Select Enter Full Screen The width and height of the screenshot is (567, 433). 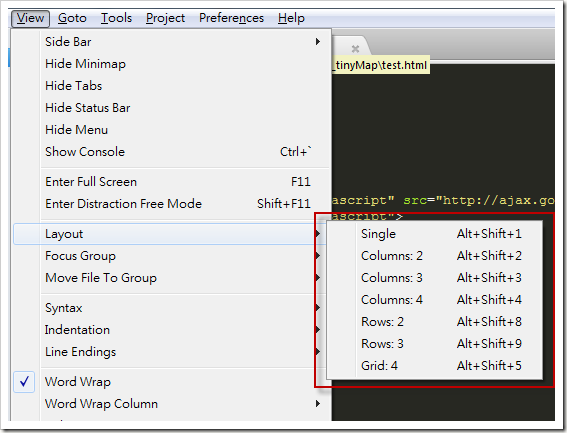coord(172,182)
